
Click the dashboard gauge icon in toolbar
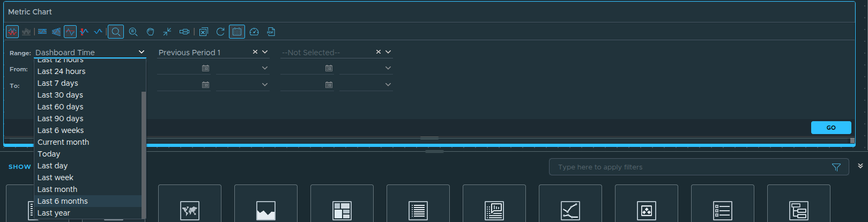click(254, 32)
